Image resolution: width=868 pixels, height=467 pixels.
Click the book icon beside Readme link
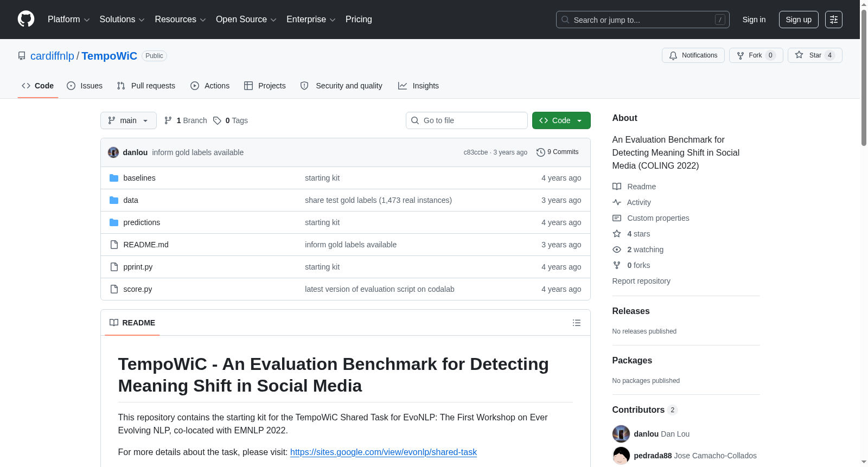pos(617,187)
